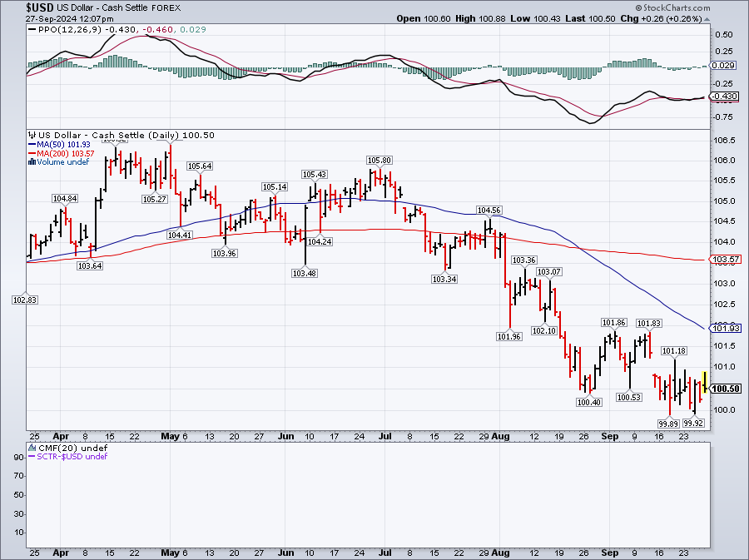Viewport: 749px width, 560px height.
Task: Click the Volume histogram legend icon
Action: [32, 161]
